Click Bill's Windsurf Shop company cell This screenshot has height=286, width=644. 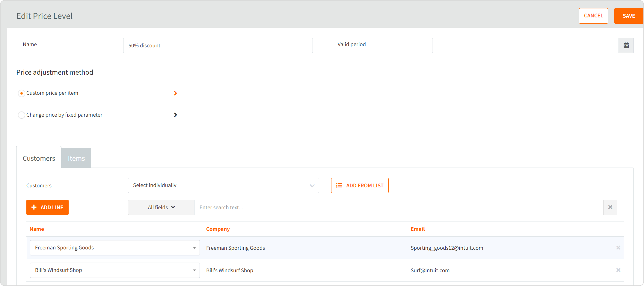point(230,270)
